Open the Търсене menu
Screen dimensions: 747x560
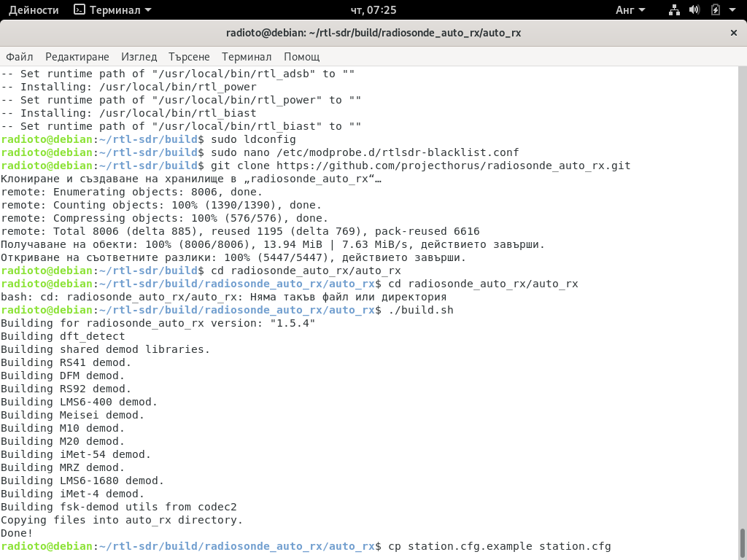pyautogui.click(x=189, y=57)
